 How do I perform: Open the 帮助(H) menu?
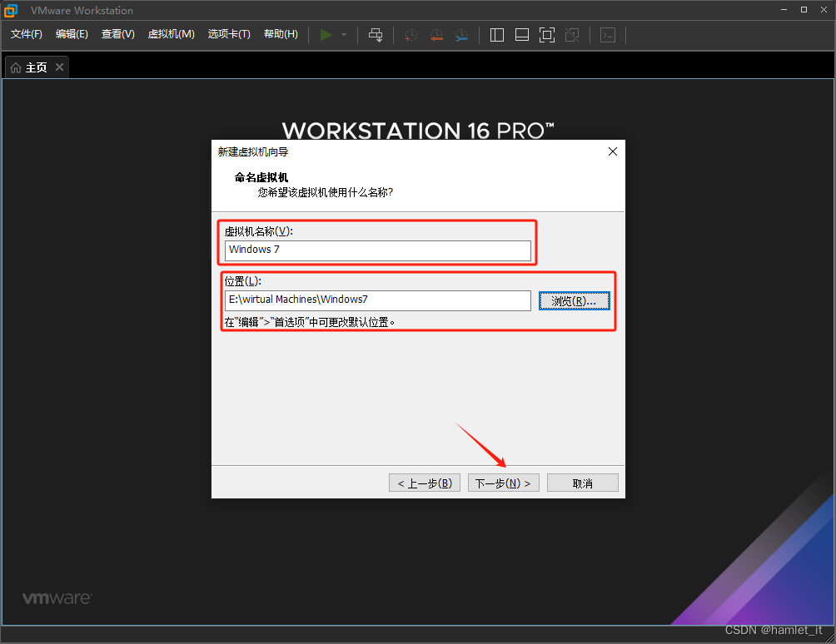(x=281, y=34)
